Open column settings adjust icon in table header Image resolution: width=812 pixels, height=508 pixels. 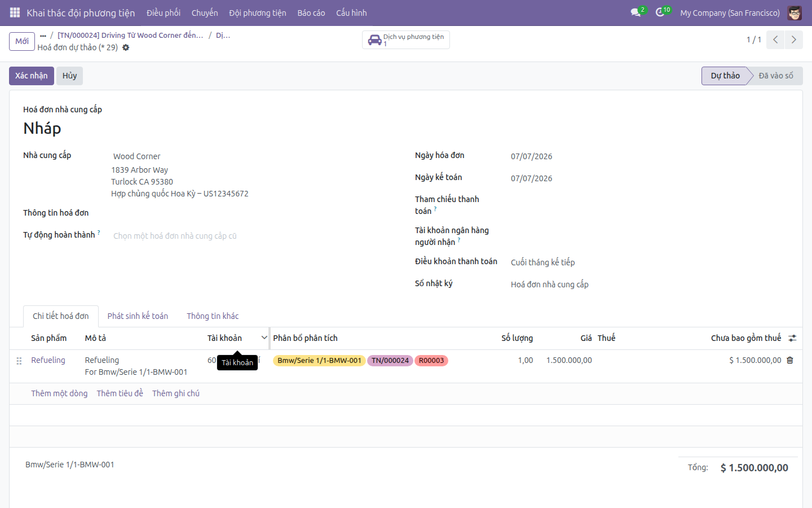(792, 338)
